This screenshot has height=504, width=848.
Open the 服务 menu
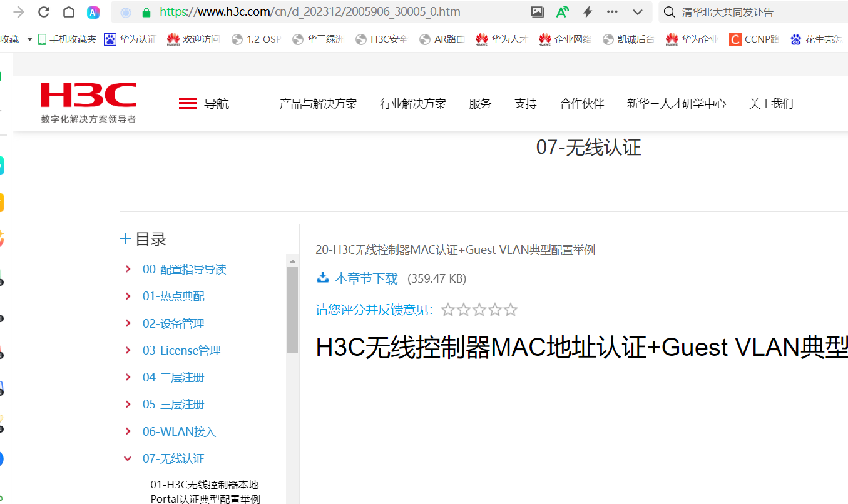click(x=480, y=104)
